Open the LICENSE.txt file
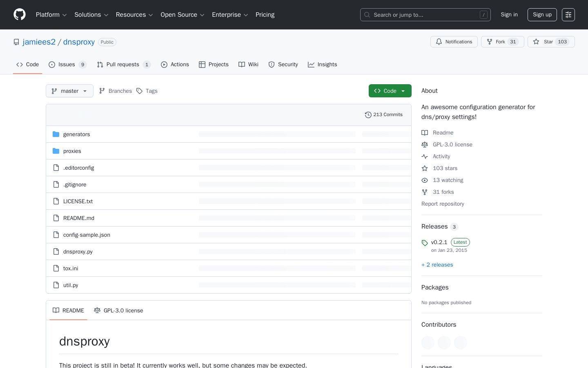This screenshot has height=368, width=588. (78, 201)
